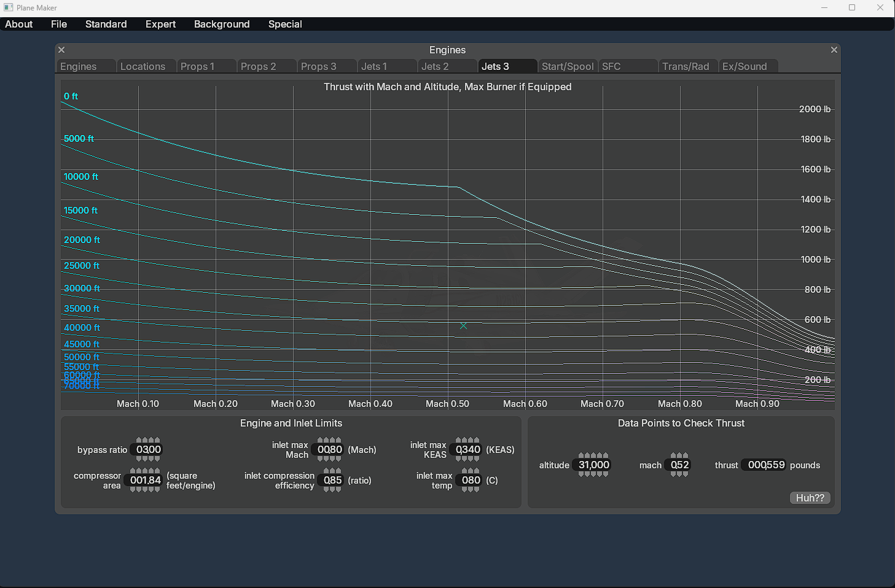Go to the Ex/Sound tab
This screenshot has height=588, width=895.
click(x=745, y=66)
